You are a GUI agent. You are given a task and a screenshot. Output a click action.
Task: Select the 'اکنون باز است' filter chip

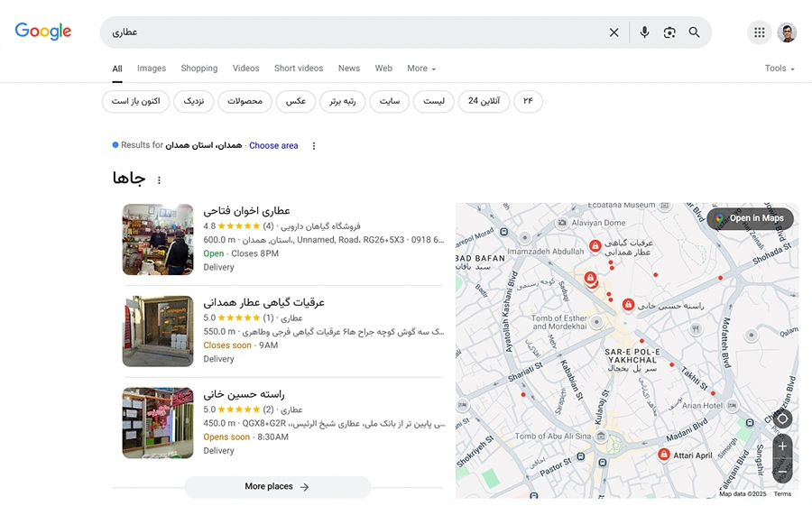pyautogui.click(x=135, y=101)
